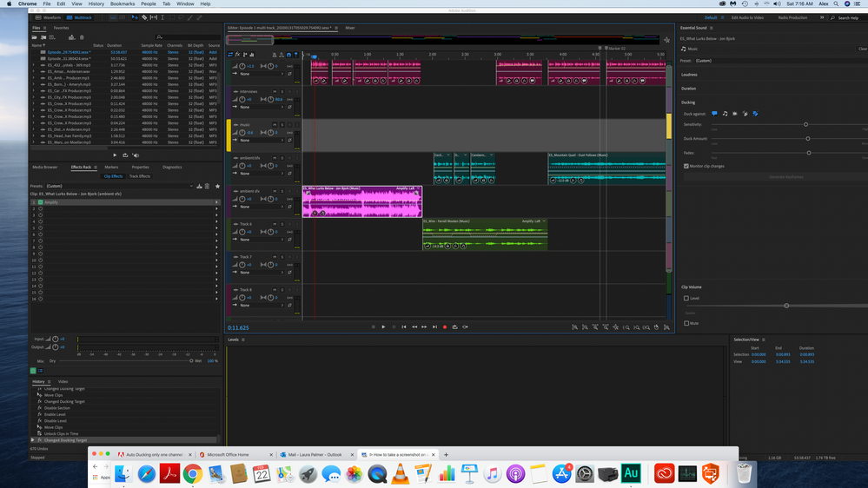Screen dimensions: 868x488
Task: Select the Razor tool
Action: [144, 17]
